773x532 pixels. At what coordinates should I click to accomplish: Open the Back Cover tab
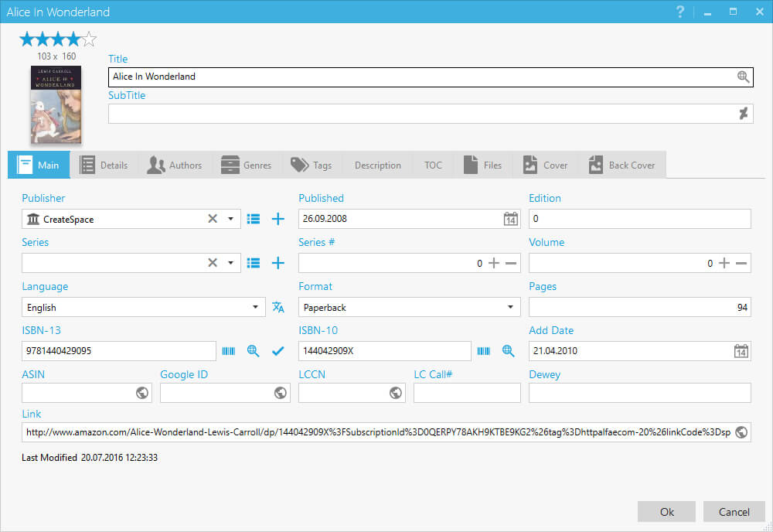(x=621, y=165)
